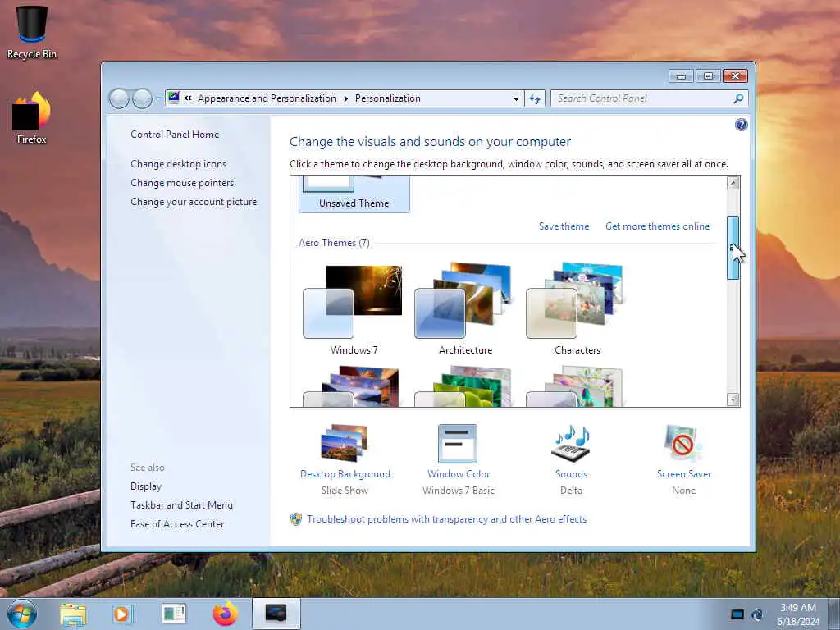Open the Firefox desktop shortcut
This screenshot has height=630, width=840.
coord(32,118)
